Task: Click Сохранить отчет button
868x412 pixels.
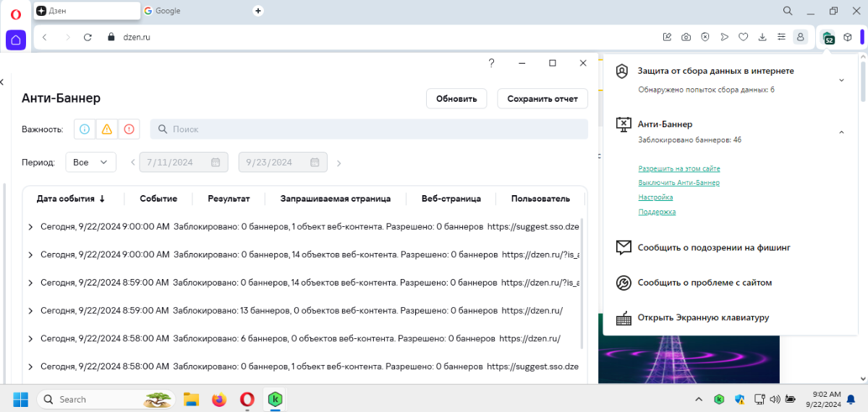Action: (x=542, y=98)
